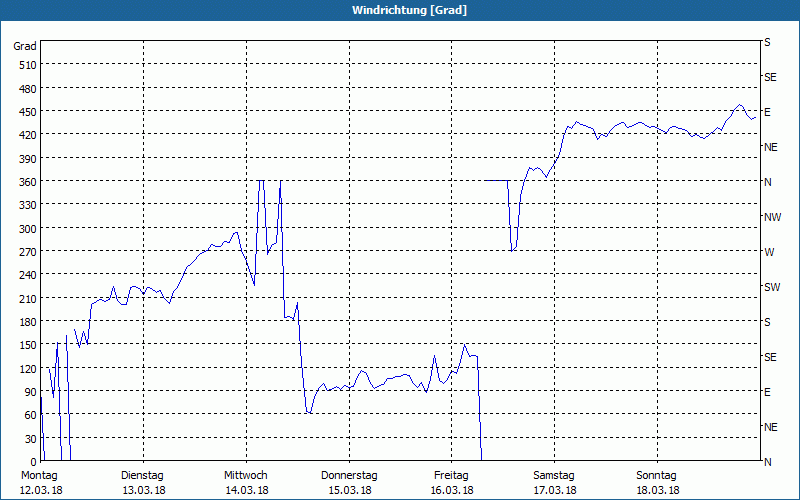This screenshot has height=500, width=800.
Task: Click the 'Donnerstag' day label
Action: (x=349, y=476)
